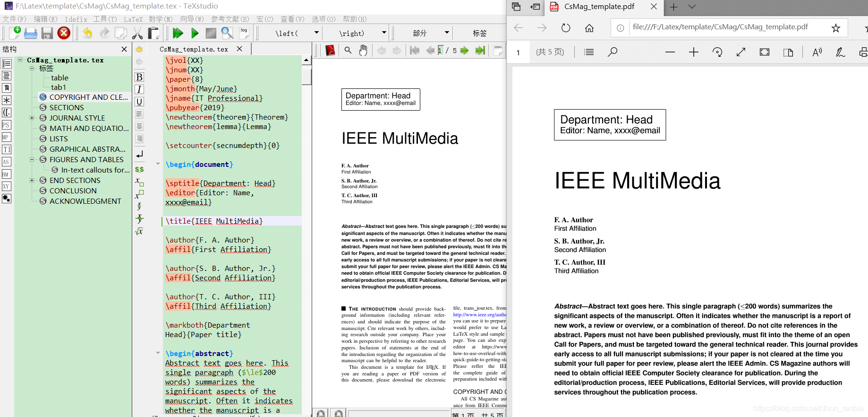Build and view with double green arrows
The height and width of the screenshot is (417, 868).
[x=178, y=33]
